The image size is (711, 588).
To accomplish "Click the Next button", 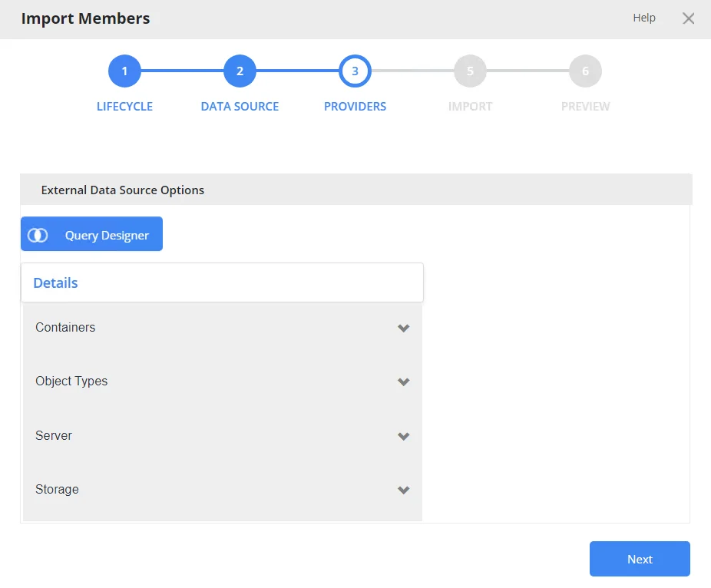I will [x=640, y=559].
